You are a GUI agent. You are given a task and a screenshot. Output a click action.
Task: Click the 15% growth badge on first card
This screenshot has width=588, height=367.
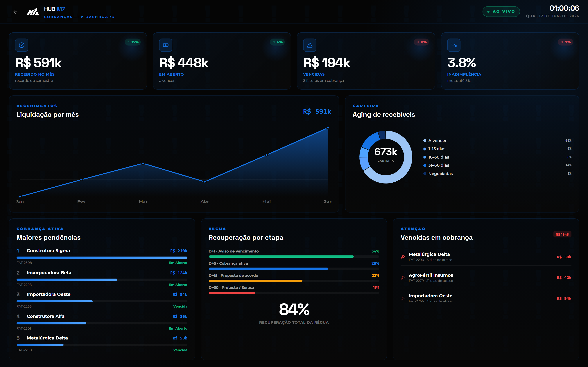click(133, 42)
